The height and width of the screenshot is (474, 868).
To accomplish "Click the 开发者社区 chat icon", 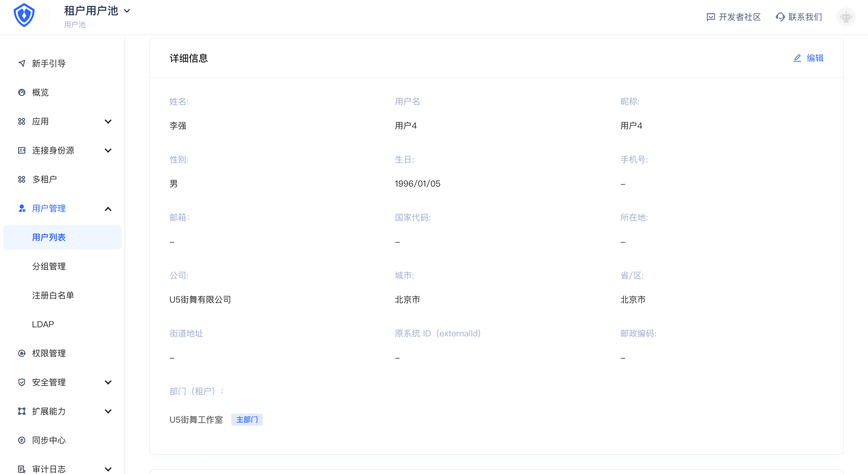I will coord(711,17).
